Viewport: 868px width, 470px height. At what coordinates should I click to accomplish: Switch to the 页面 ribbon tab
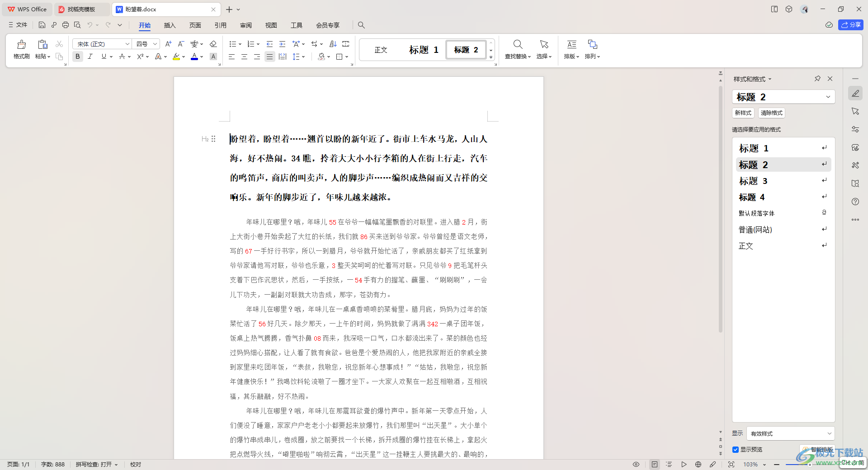195,25
